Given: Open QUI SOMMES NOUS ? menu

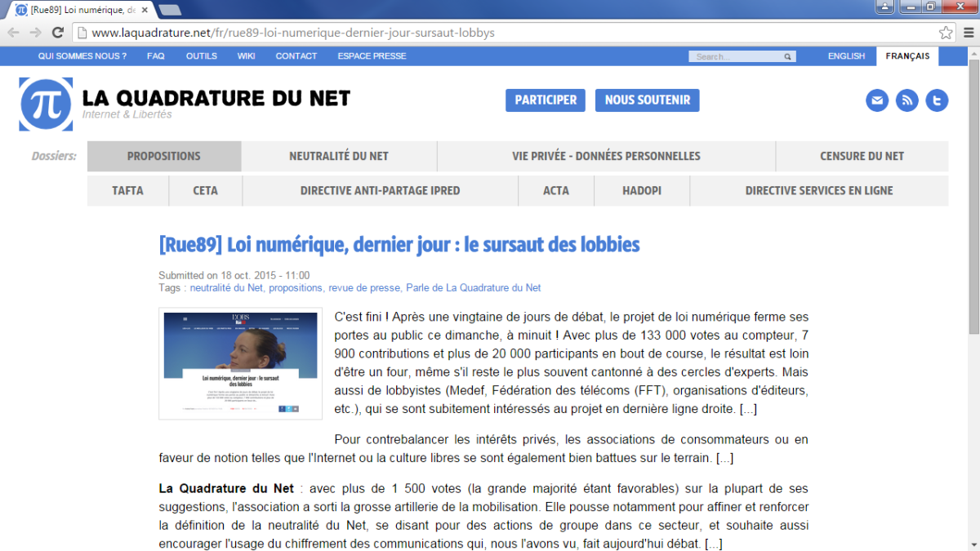Looking at the screenshot, I should click(x=82, y=56).
